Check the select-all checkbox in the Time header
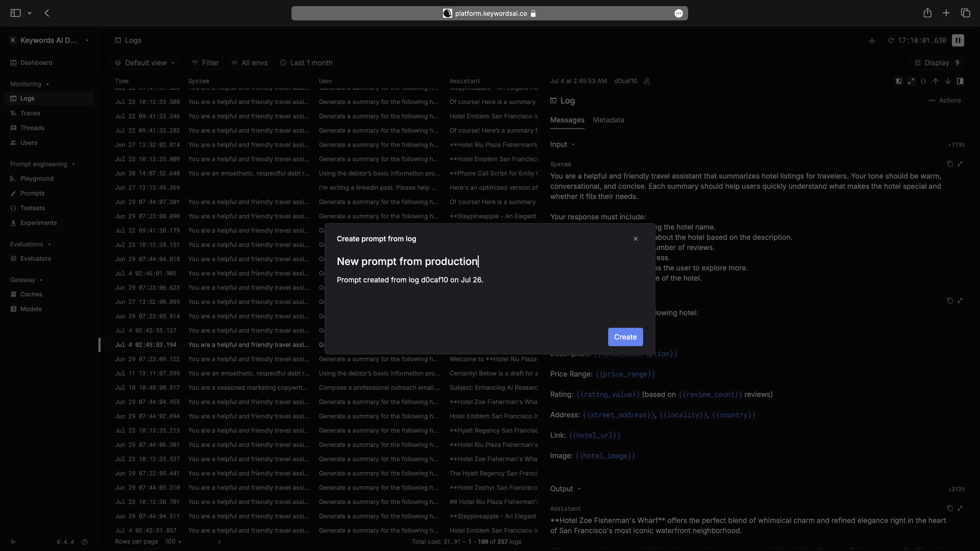Image resolution: width=980 pixels, height=551 pixels. (x=107, y=81)
